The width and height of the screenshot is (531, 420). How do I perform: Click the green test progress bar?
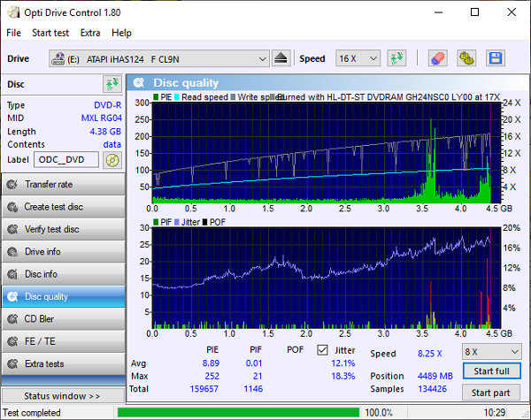click(x=238, y=413)
